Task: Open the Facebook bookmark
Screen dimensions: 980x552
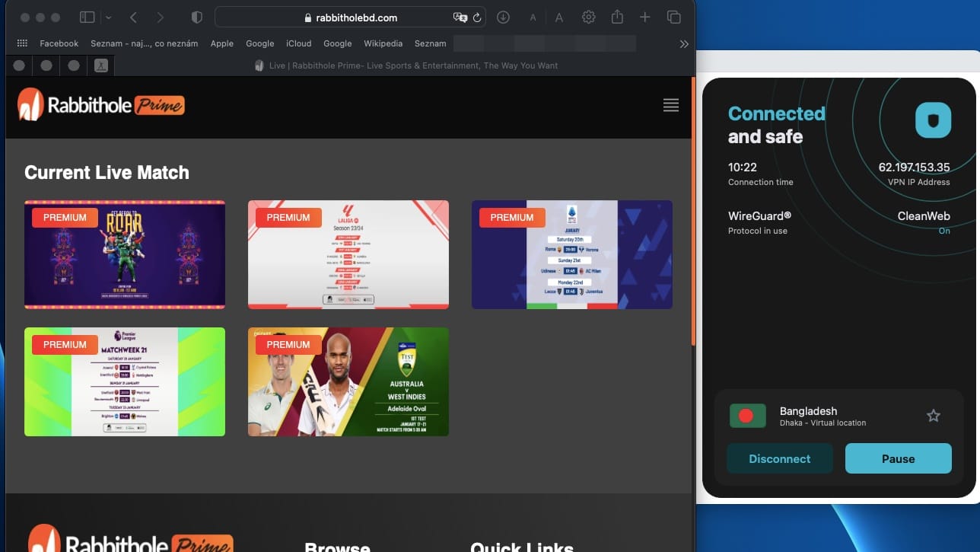Action: click(59, 43)
